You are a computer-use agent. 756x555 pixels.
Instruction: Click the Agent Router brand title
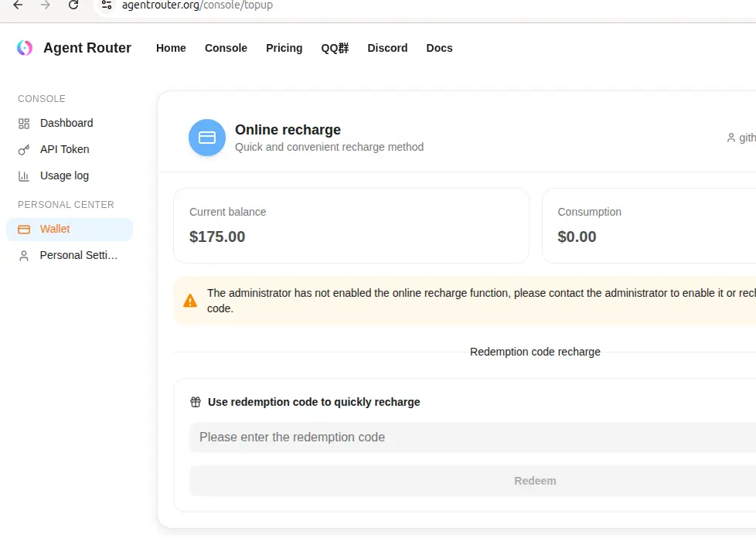87,48
